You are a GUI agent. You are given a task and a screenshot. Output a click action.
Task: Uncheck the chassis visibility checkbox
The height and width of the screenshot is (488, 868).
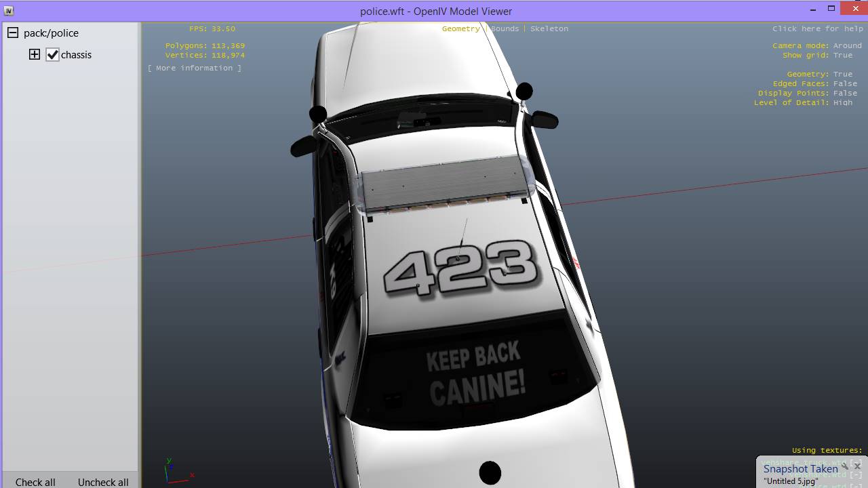pyautogui.click(x=52, y=55)
